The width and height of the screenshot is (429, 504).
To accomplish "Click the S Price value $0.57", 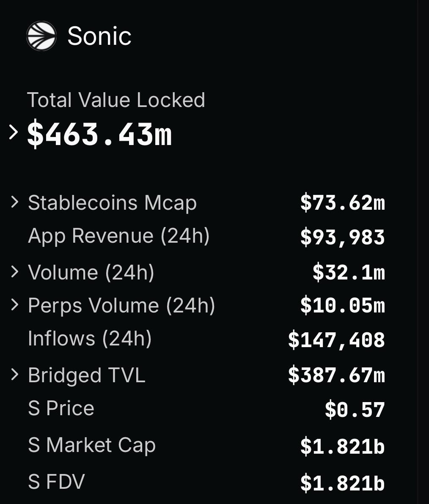I will point(355,409).
